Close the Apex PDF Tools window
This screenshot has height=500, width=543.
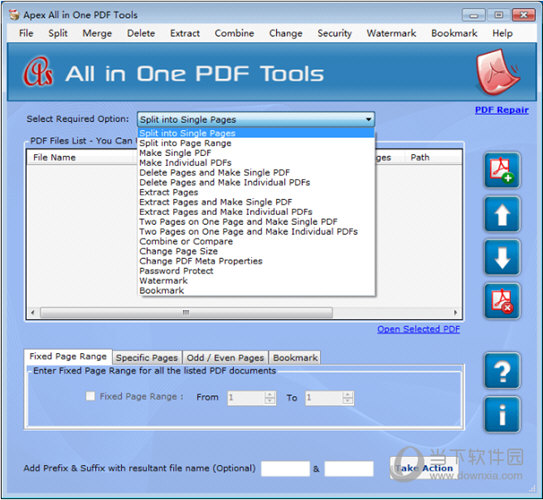[524, 15]
